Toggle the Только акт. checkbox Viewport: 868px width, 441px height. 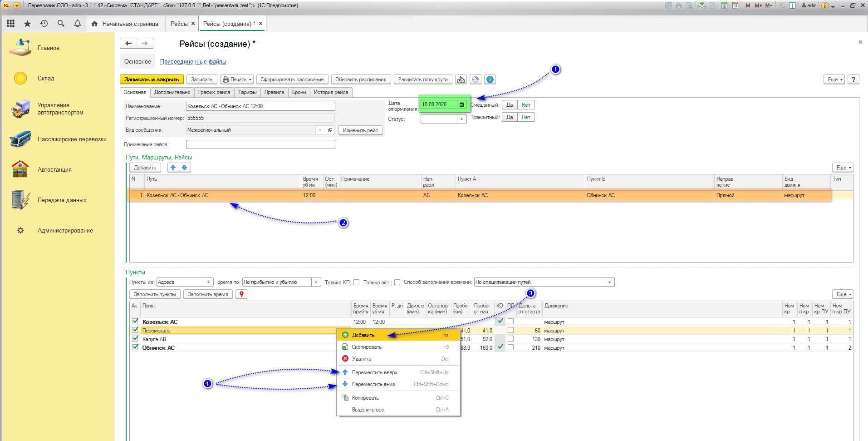[x=397, y=282]
